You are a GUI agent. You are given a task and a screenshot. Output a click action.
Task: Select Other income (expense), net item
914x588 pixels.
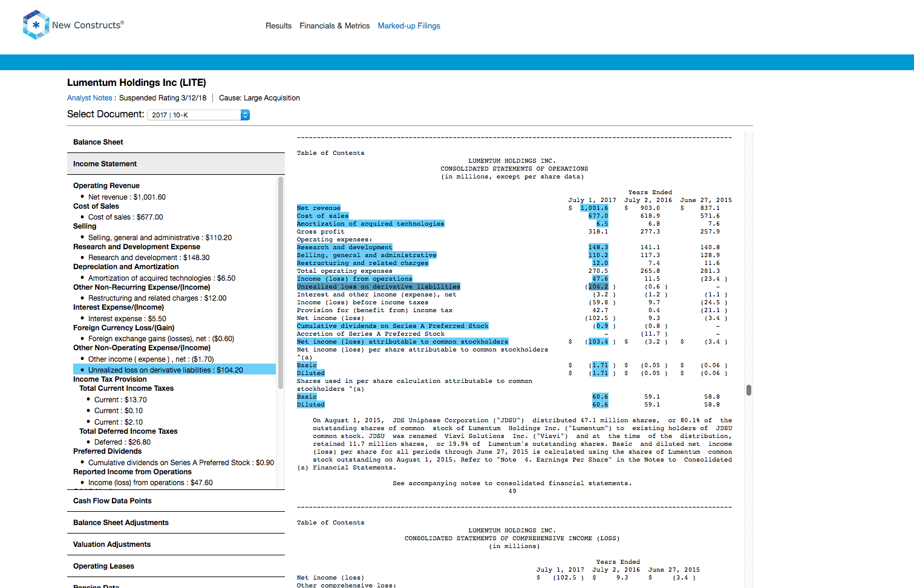click(x=151, y=359)
